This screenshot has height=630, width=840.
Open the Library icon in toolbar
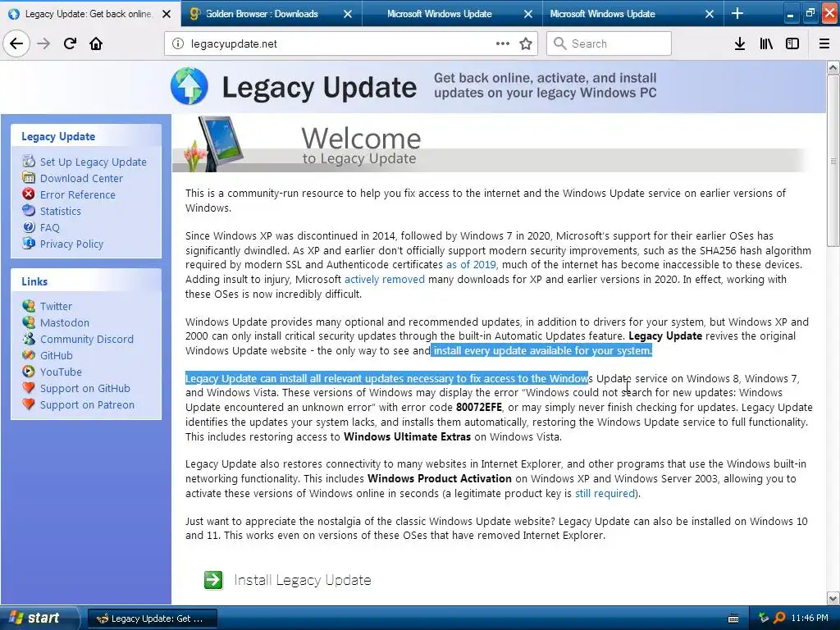766,43
